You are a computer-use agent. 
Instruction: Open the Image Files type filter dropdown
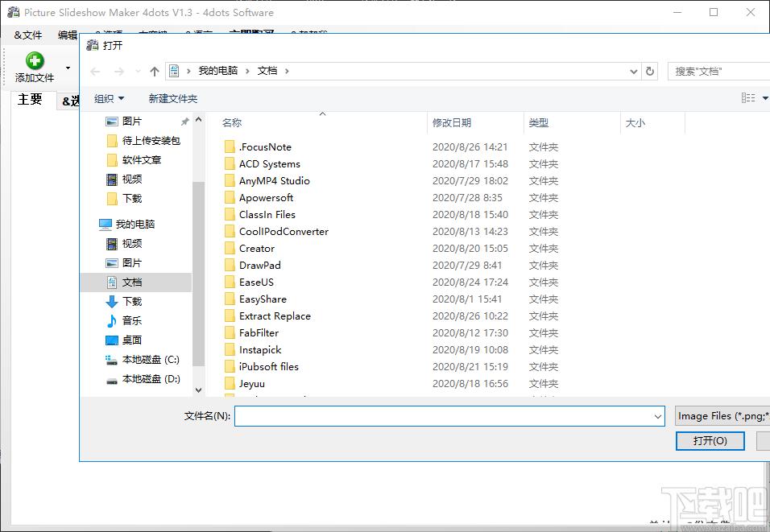(x=722, y=416)
